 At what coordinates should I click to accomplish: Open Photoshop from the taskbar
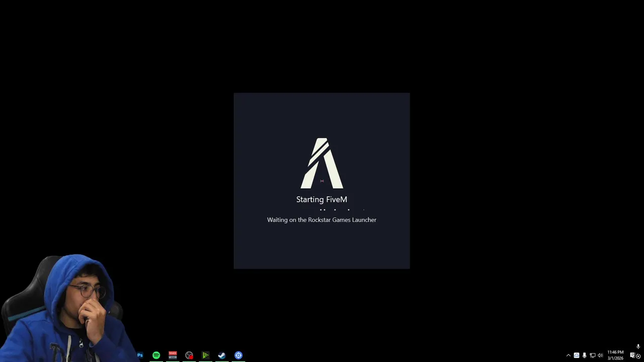(x=140, y=355)
